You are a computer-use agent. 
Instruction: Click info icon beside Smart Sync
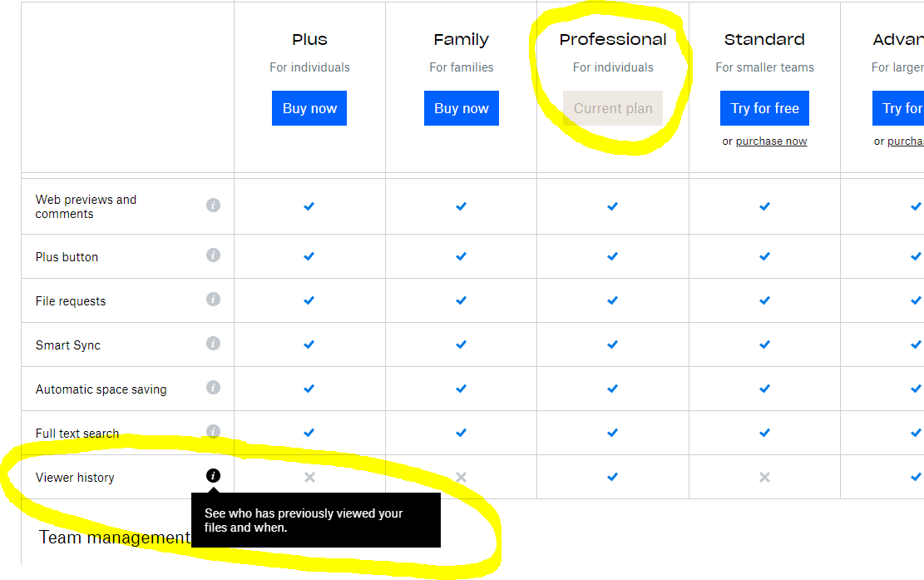tap(213, 344)
